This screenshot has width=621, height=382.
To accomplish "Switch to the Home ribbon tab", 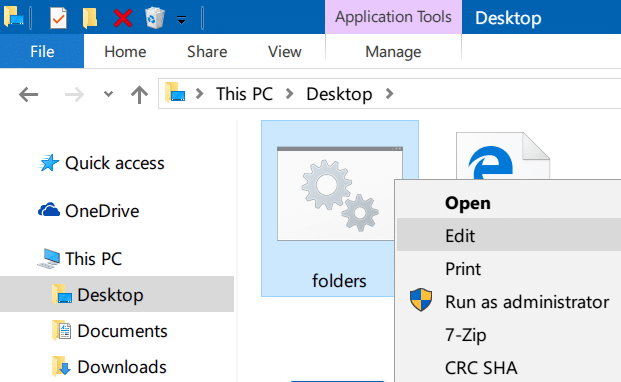I will 125,52.
